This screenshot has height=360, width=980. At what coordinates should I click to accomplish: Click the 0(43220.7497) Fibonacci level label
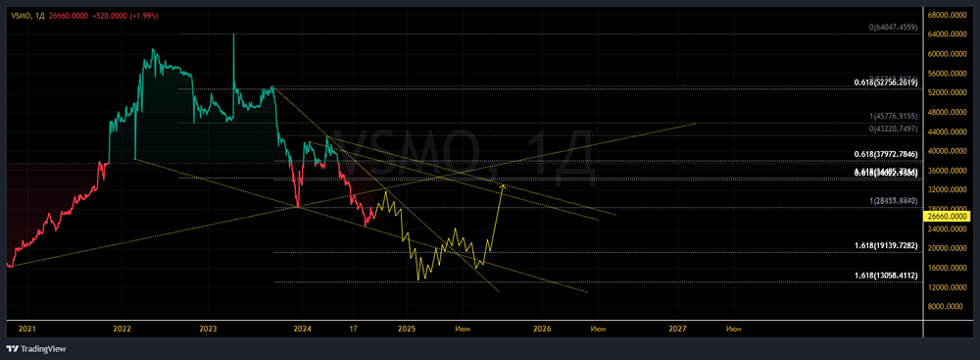click(893, 129)
